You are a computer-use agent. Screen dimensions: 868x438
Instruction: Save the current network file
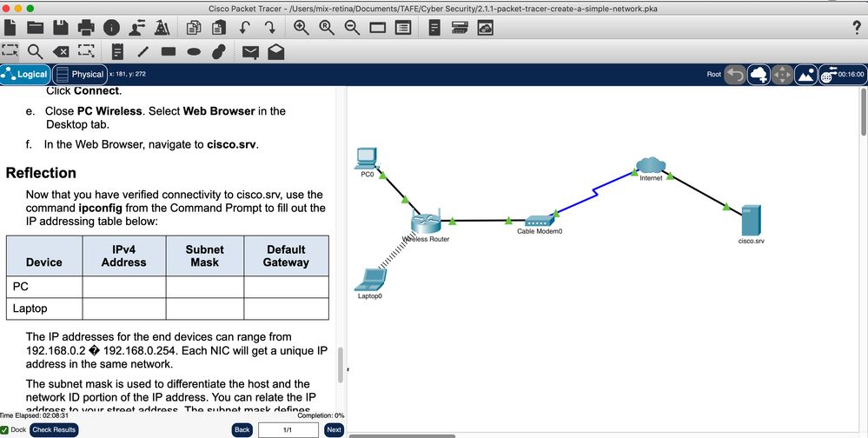click(60, 28)
